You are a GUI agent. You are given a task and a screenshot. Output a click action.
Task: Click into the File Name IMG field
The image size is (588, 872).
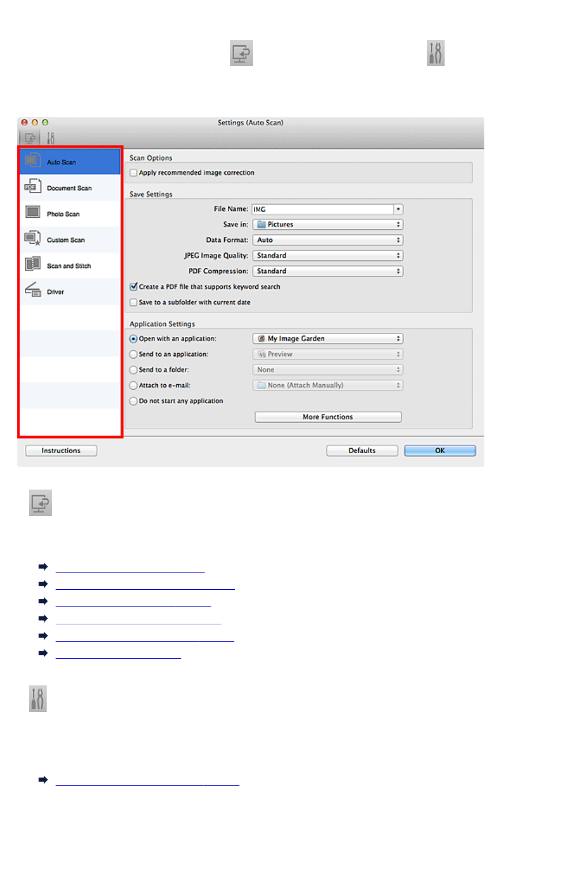click(323, 210)
